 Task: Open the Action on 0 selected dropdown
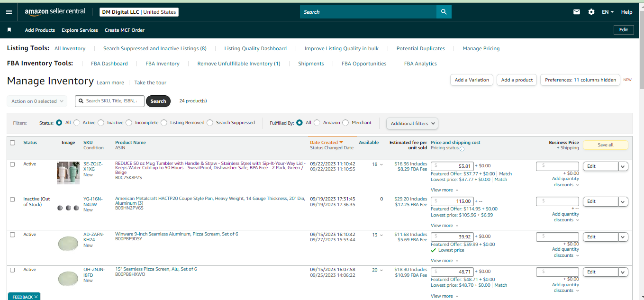37,101
